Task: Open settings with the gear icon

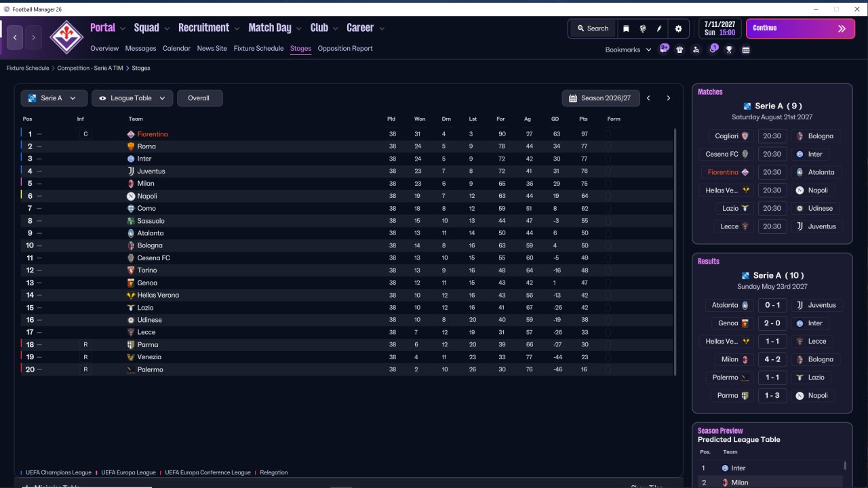Action: 678,28
